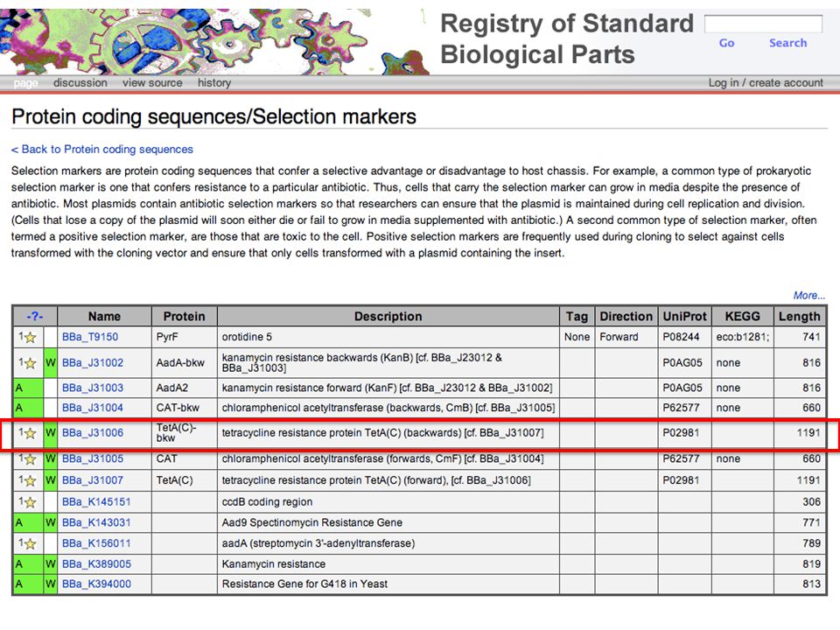Expand the More... link above table

coord(808,295)
